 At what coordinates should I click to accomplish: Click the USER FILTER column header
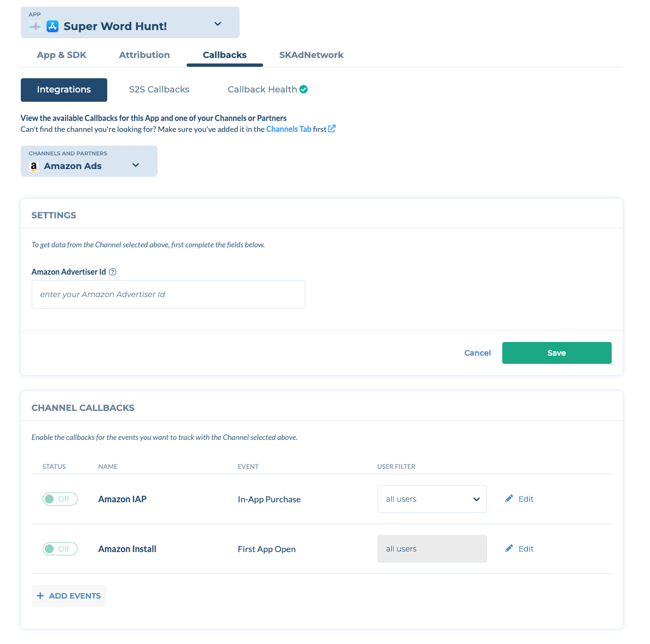pyautogui.click(x=396, y=467)
